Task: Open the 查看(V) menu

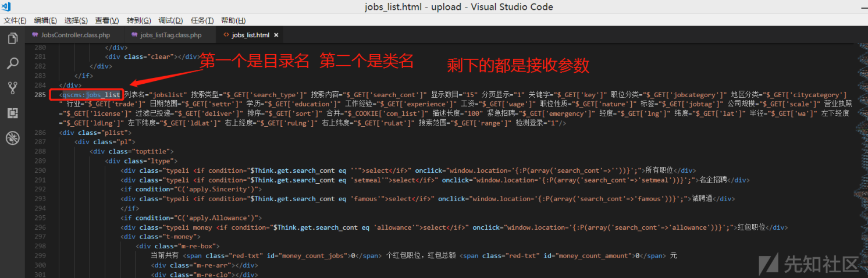Action: pyautogui.click(x=107, y=20)
